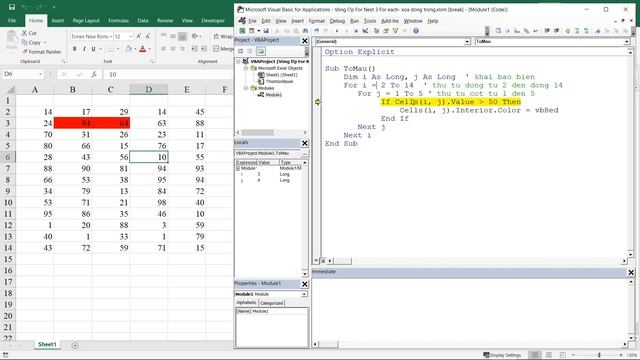Click the new sheet plus icon
Screen dimensions: 640x360
[x=75, y=345]
